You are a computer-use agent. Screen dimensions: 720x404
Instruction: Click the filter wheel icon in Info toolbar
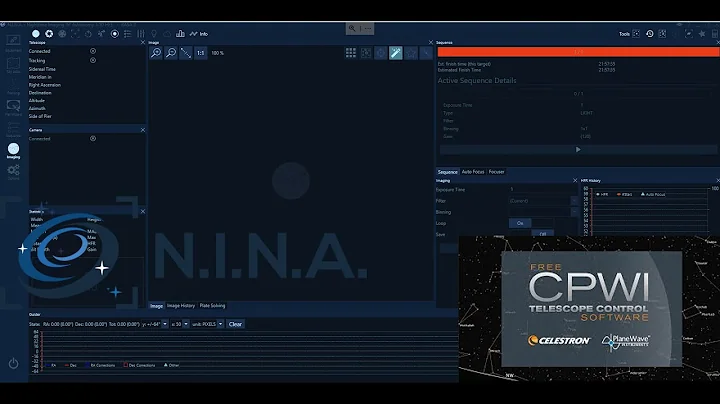point(62,34)
